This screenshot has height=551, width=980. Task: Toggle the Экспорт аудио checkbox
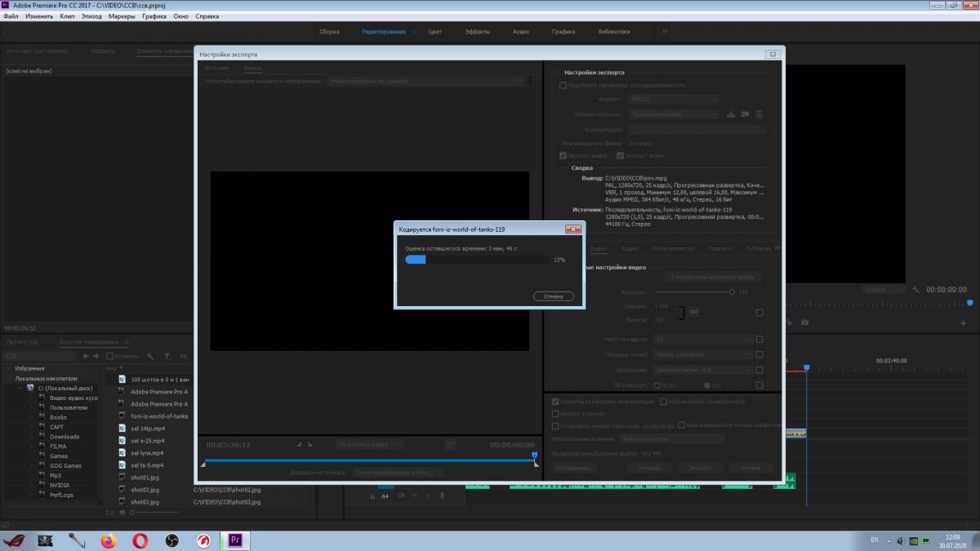(620, 155)
